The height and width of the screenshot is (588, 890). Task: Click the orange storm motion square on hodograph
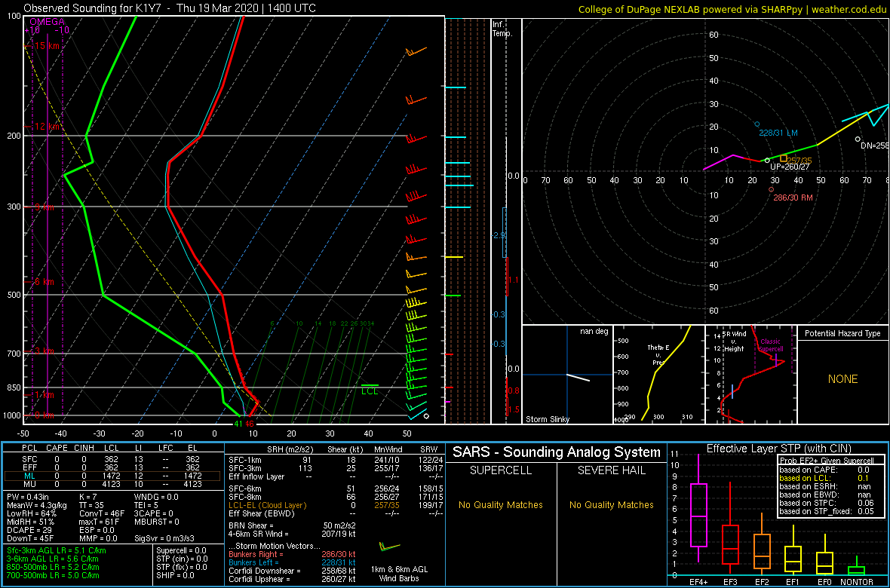coord(784,158)
